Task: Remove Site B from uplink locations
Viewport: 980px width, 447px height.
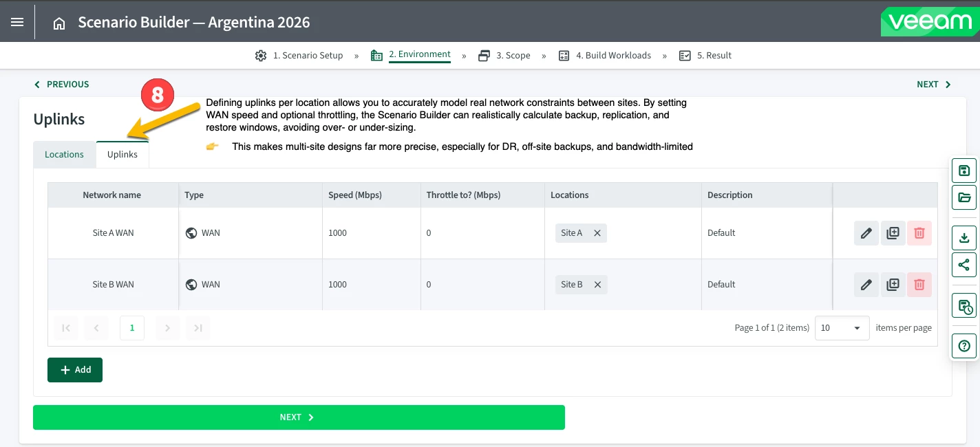Action: [597, 285]
